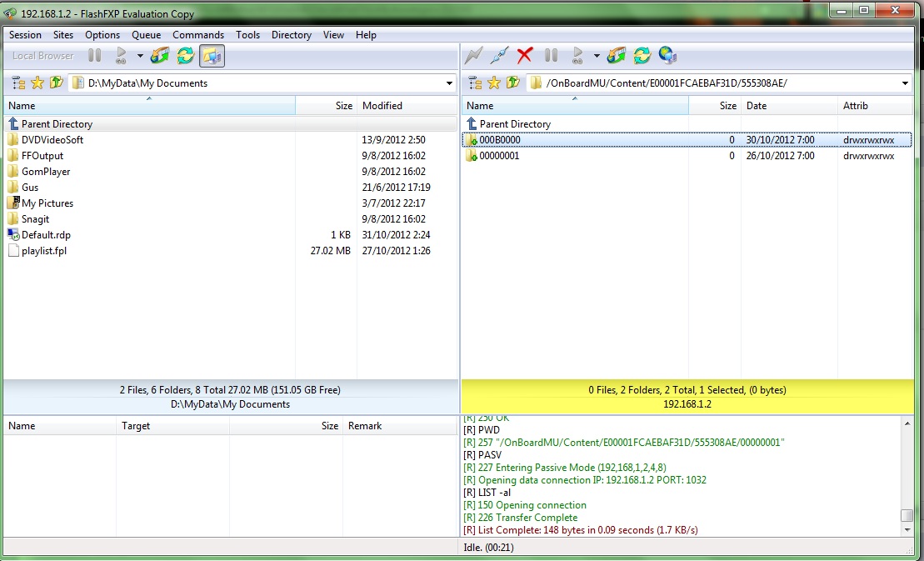The width and height of the screenshot is (924, 561).
Task: Click the Pause icon in local toolbar
Action: [x=94, y=56]
